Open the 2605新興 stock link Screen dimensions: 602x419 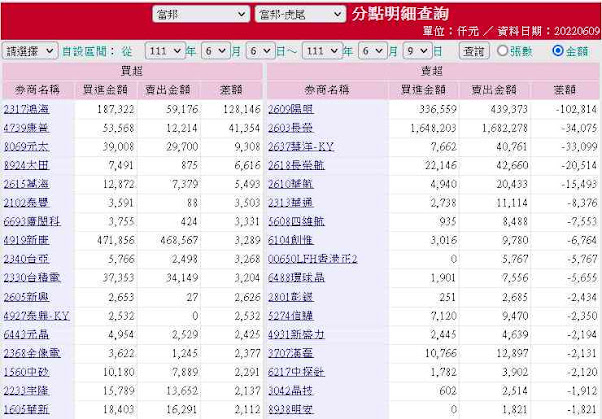(x=26, y=297)
